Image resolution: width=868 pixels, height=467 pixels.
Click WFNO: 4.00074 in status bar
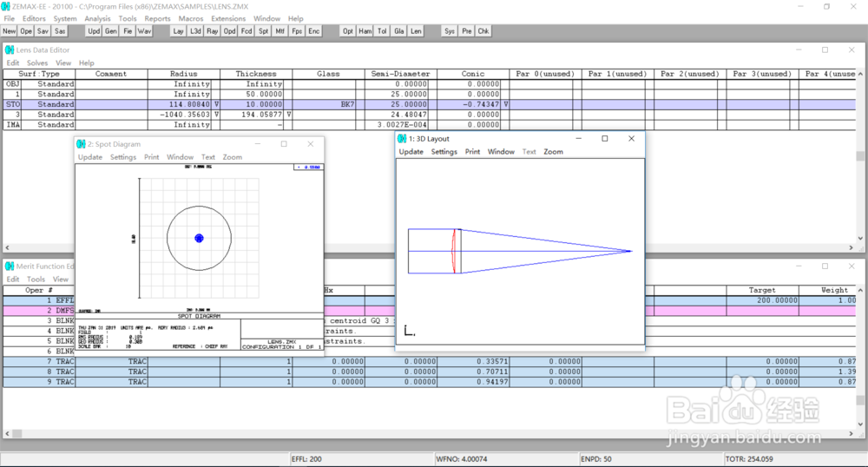462,458
